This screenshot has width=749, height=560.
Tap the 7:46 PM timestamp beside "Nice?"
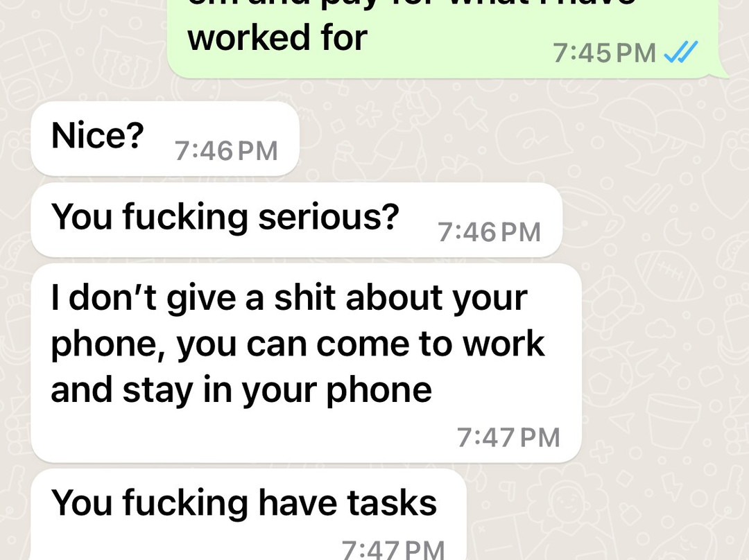pyautogui.click(x=226, y=151)
